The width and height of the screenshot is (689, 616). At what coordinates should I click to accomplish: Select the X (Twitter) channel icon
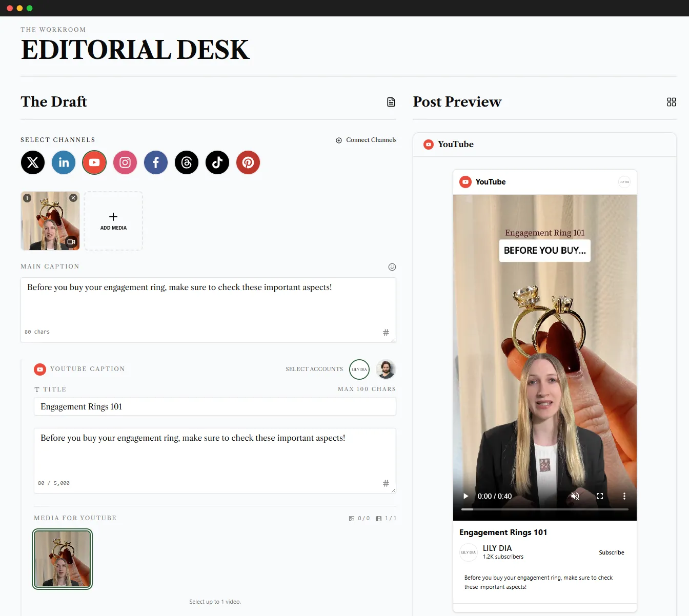tap(32, 162)
